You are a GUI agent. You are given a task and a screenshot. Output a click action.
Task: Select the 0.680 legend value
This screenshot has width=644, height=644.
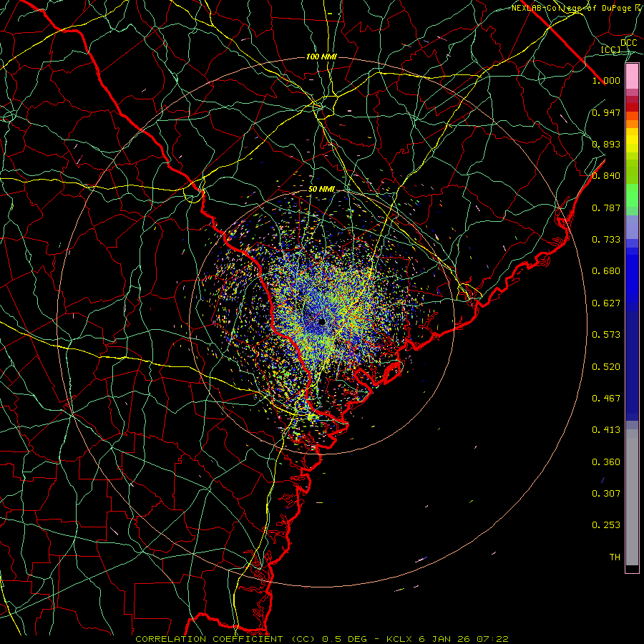606,271
